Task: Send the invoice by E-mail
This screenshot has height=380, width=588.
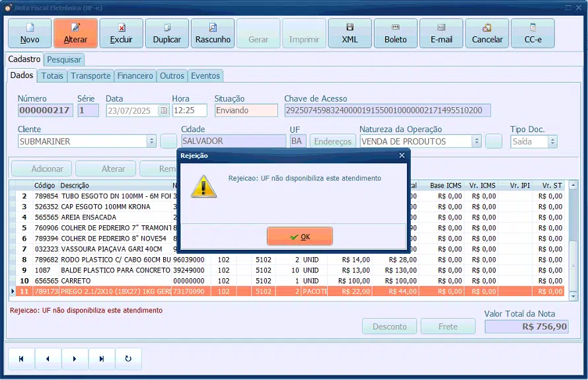Action: [441, 34]
